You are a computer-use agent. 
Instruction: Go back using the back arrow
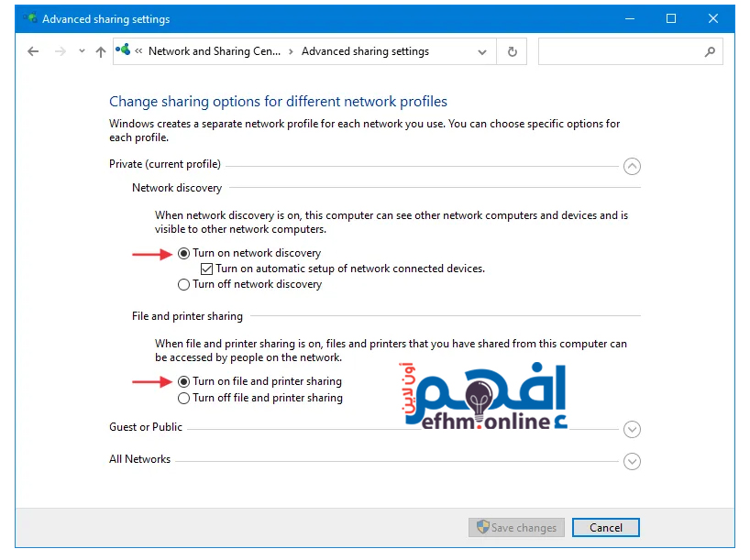coord(33,51)
